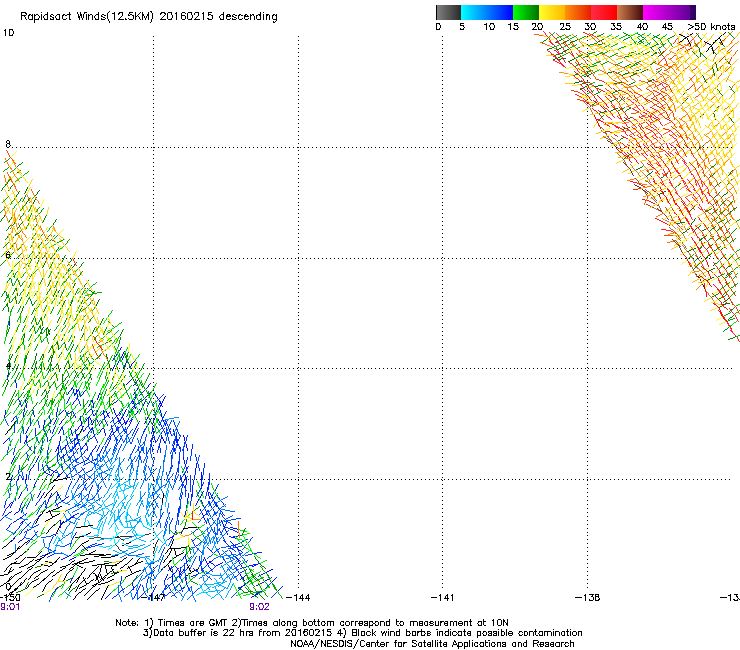The image size is (740, 650).
Task: Click the "10" label under the color bar
Action: click(x=489, y=27)
